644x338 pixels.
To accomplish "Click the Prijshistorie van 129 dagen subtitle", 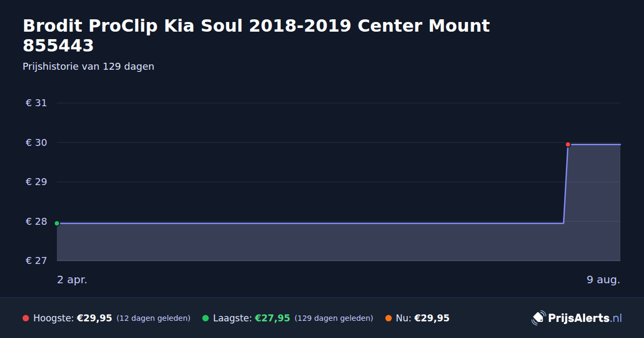I will pyautogui.click(x=89, y=67).
